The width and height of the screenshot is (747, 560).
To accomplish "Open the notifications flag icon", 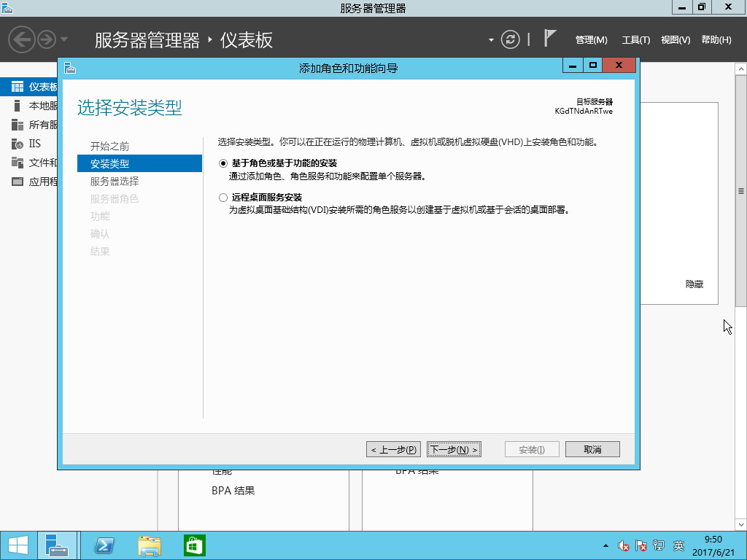I will [551, 39].
